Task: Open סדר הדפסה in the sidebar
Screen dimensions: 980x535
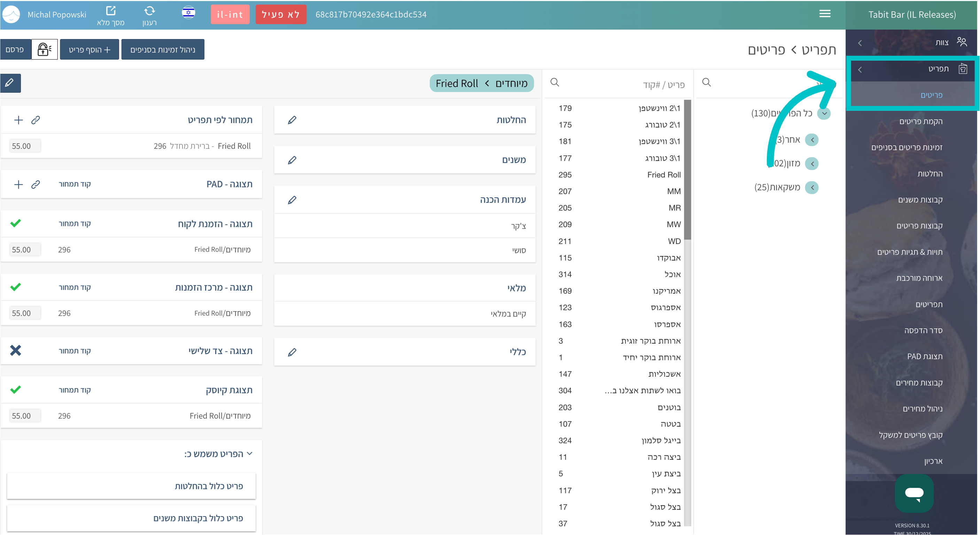Action: point(923,330)
